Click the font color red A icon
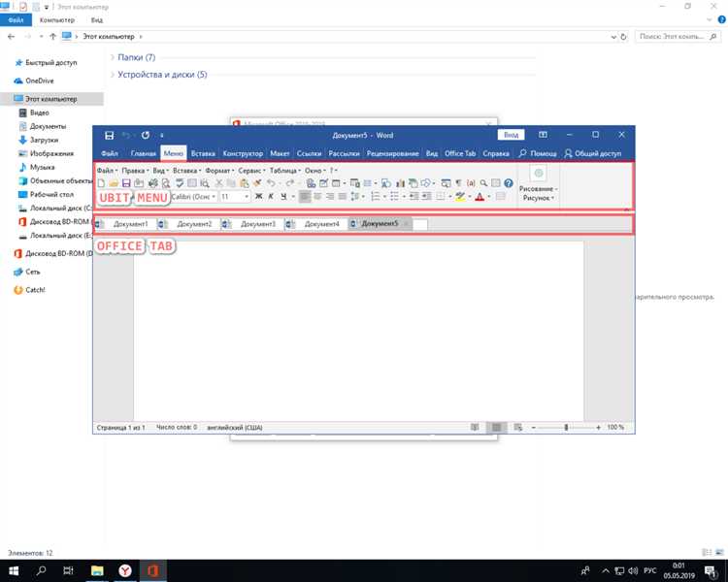 pos(480,197)
